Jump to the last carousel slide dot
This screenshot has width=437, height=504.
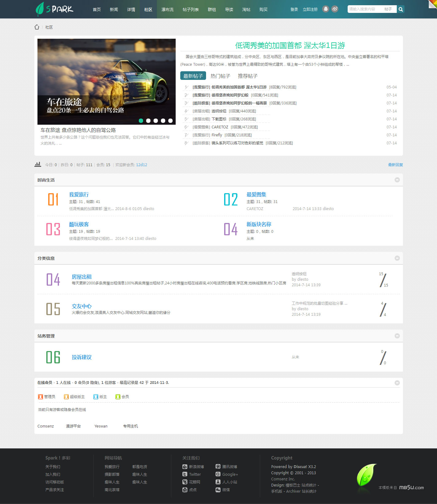point(170,121)
